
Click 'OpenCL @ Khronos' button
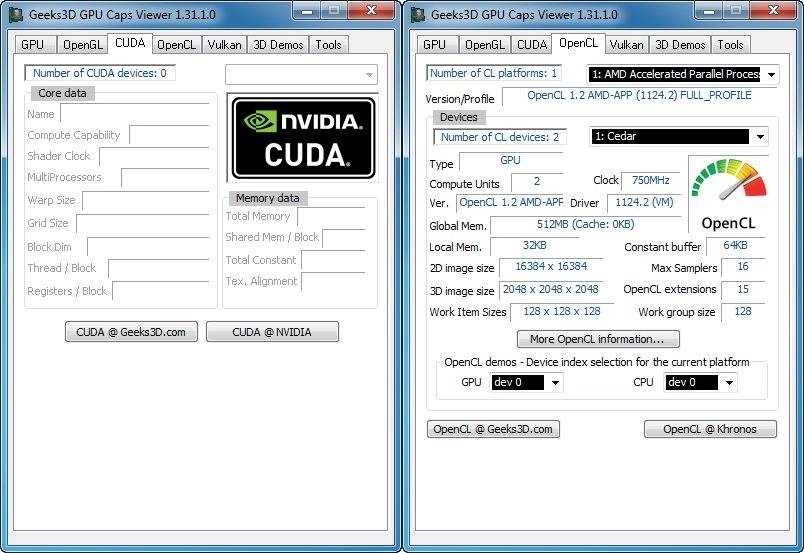(x=710, y=429)
